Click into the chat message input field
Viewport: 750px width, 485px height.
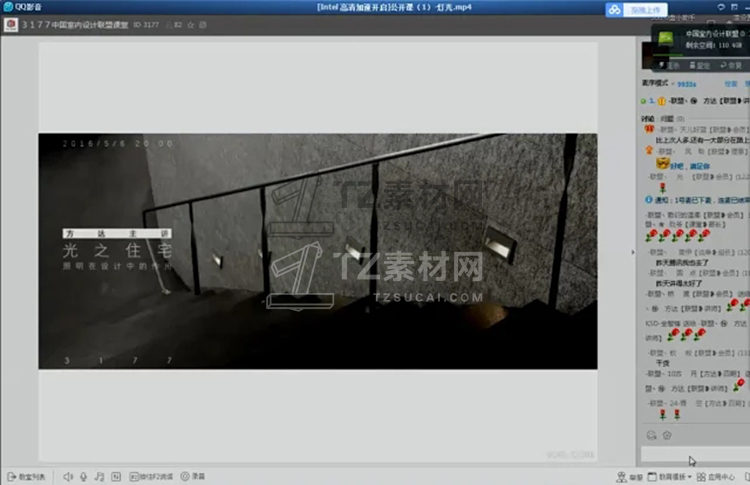[695, 454]
